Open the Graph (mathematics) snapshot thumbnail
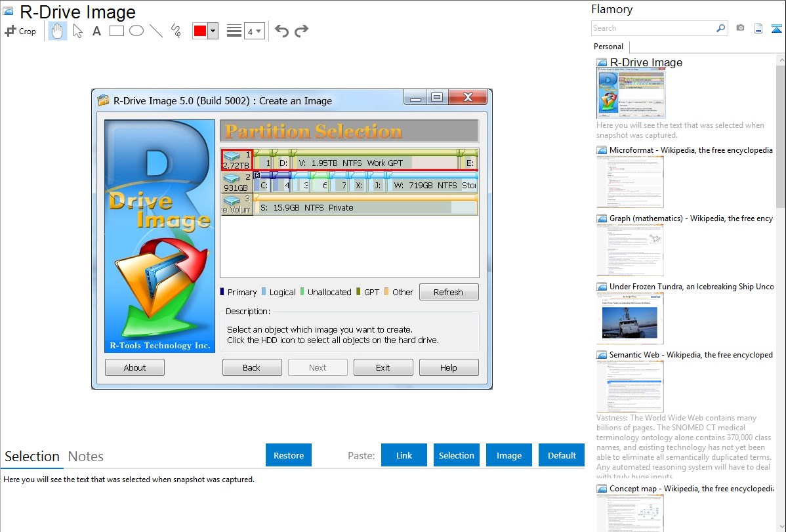Image resolution: width=786 pixels, height=532 pixels. tap(630, 250)
